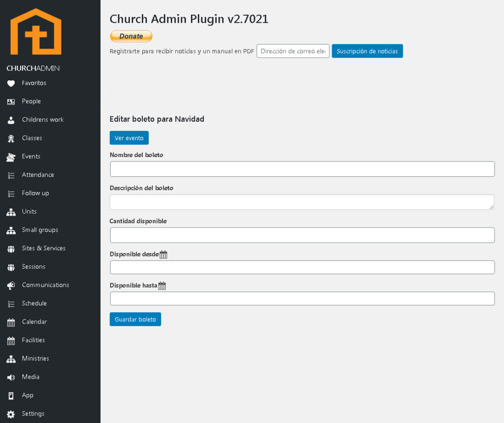Open the Childrens work section
The height and width of the screenshot is (423, 504).
42,120
